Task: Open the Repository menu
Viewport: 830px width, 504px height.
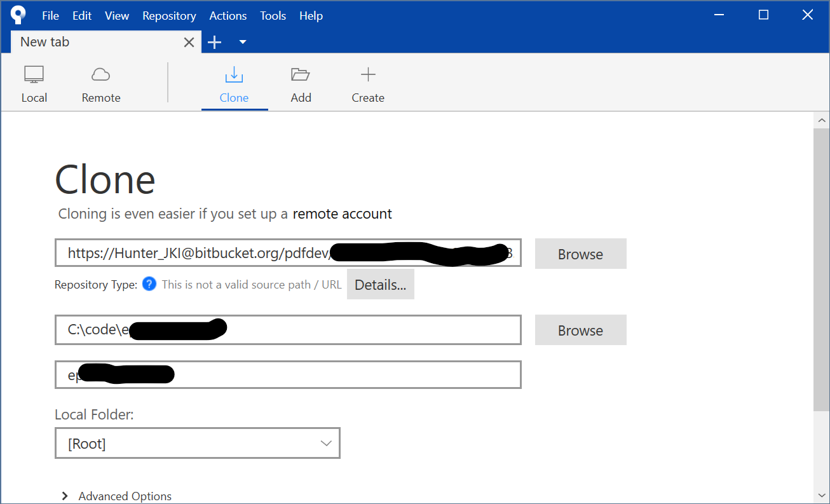Action: point(169,16)
